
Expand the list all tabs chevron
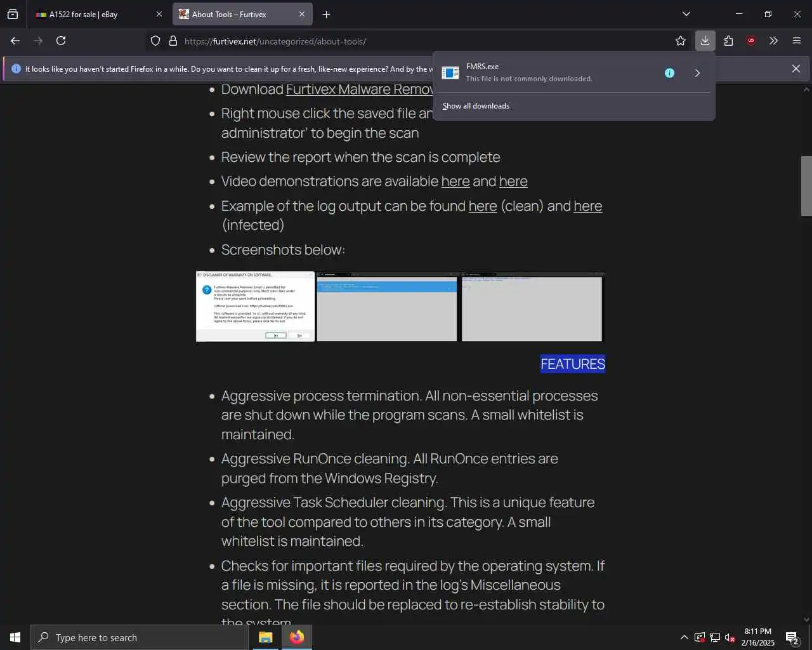(686, 14)
